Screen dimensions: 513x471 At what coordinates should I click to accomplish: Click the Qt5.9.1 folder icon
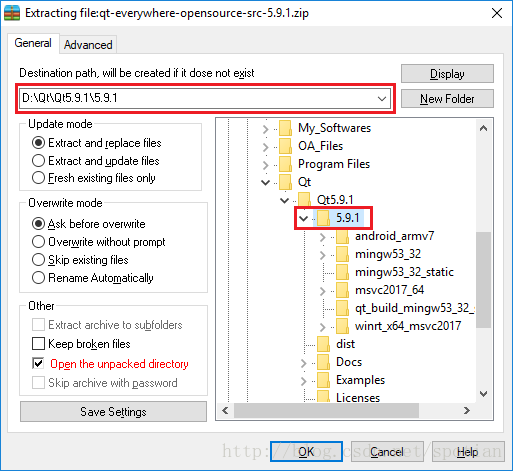point(304,200)
